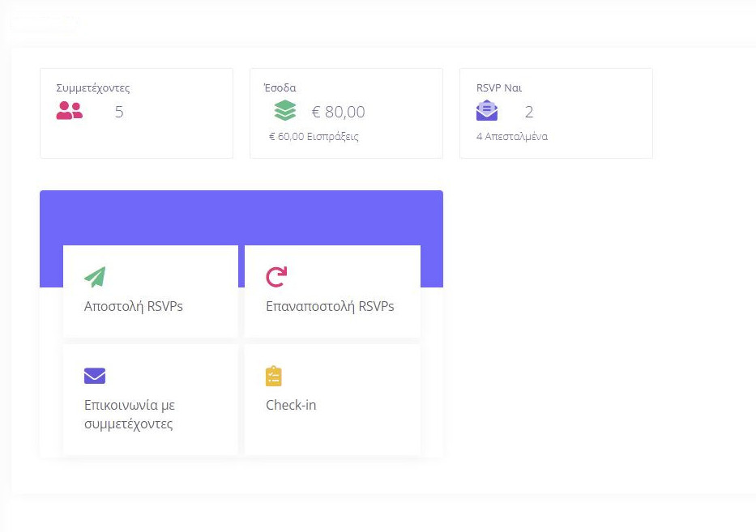
Task: Select the Συμμετέχοντες heading text
Action: click(x=93, y=88)
